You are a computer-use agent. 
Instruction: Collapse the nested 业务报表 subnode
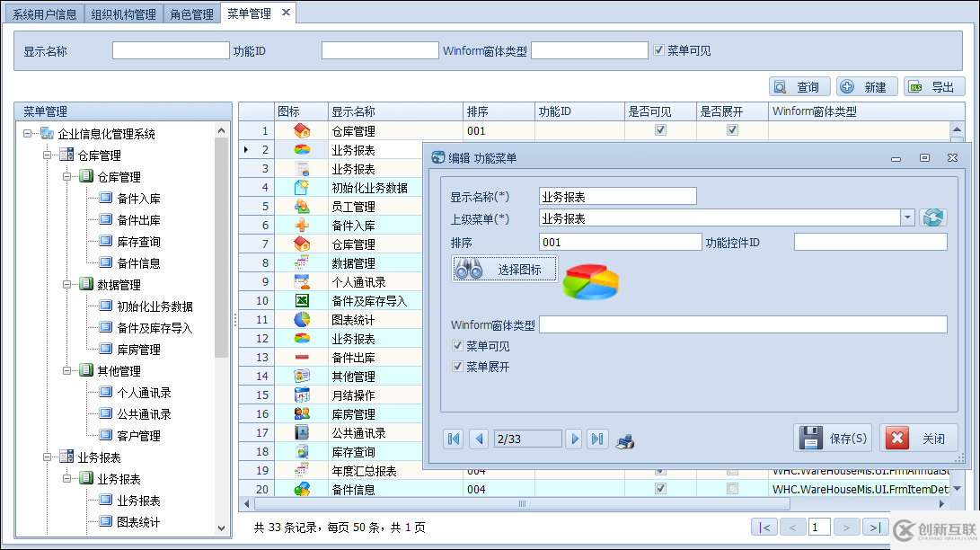(x=66, y=479)
